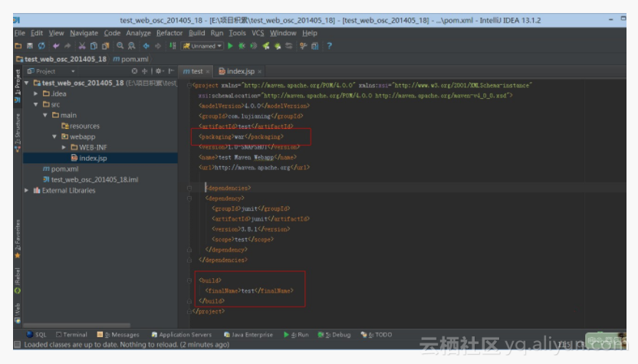Click the green Debug bug icon
The width and height of the screenshot is (638, 364).
(242, 46)
